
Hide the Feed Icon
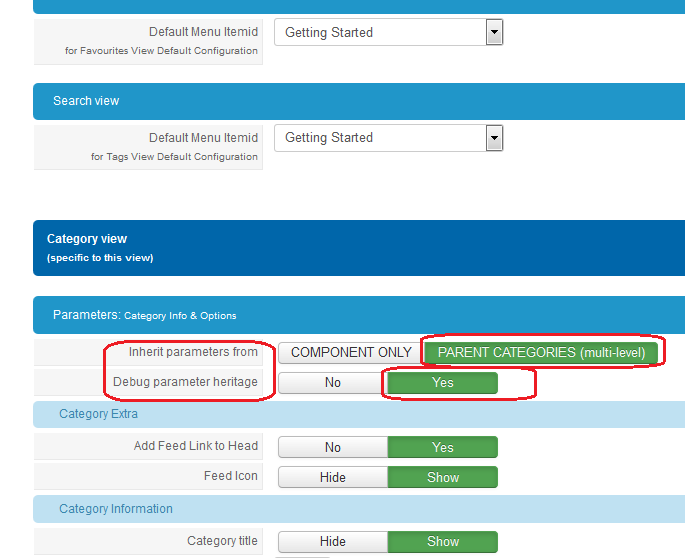coord(332,478)
